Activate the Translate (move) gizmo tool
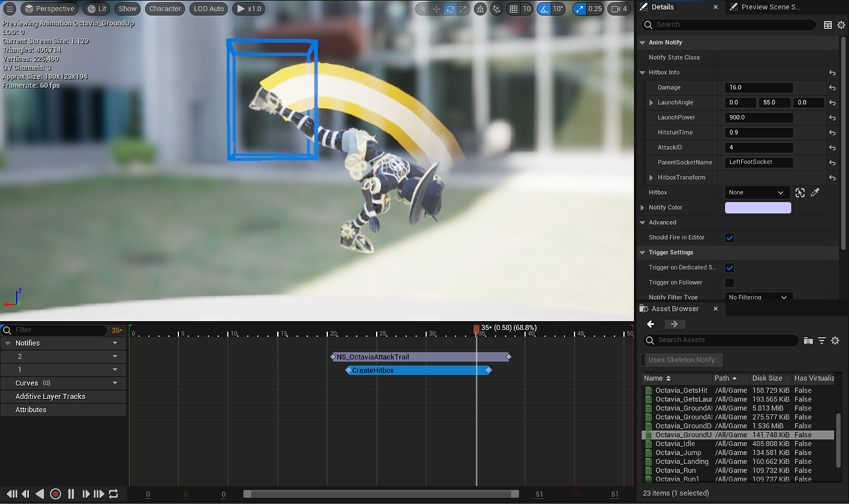Viewport: 849px width, 504px height. coord(436,9)
